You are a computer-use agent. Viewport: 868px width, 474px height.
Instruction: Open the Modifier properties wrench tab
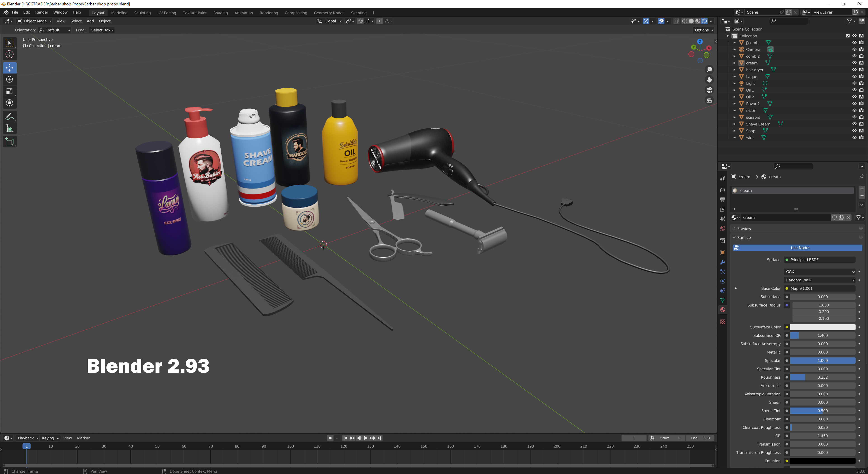coord(722,262)
